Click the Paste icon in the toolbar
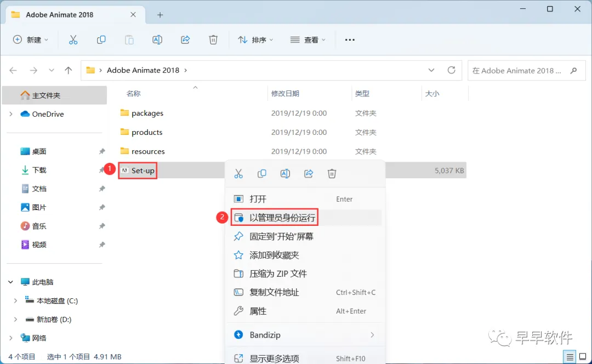The width and height of the screenshot is (592, 364). (x=129, y=39)
